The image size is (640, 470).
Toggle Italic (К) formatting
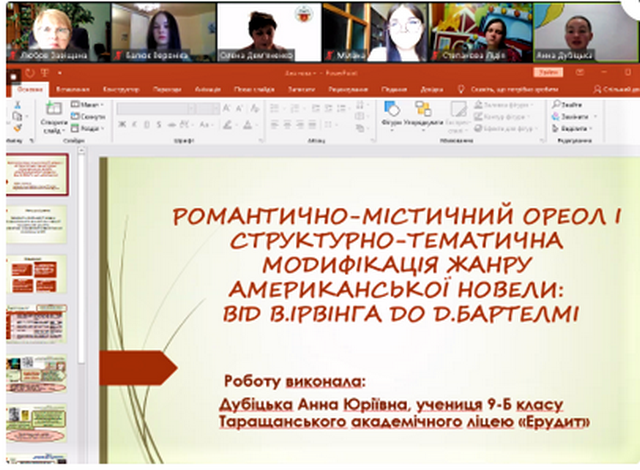coord(135,125)
